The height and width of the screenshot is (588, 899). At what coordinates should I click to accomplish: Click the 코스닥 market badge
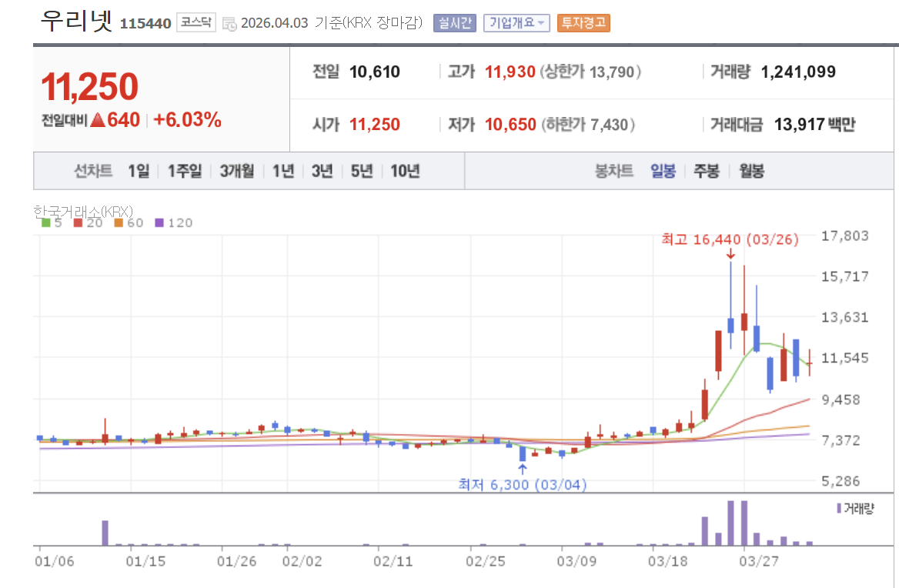[196, 22]
